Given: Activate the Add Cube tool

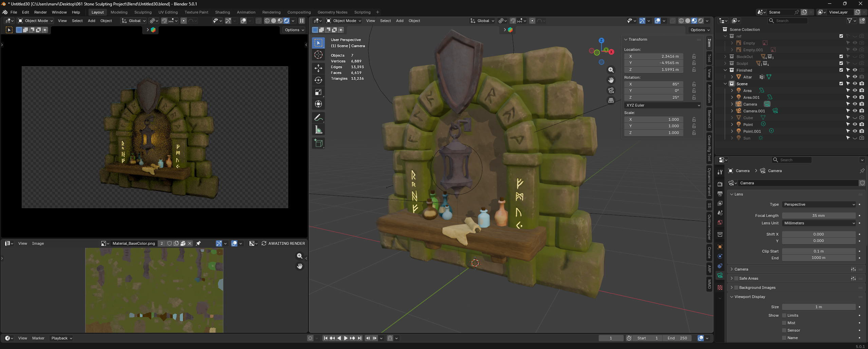Looking at the screenshot, I should tap(318, 143).
